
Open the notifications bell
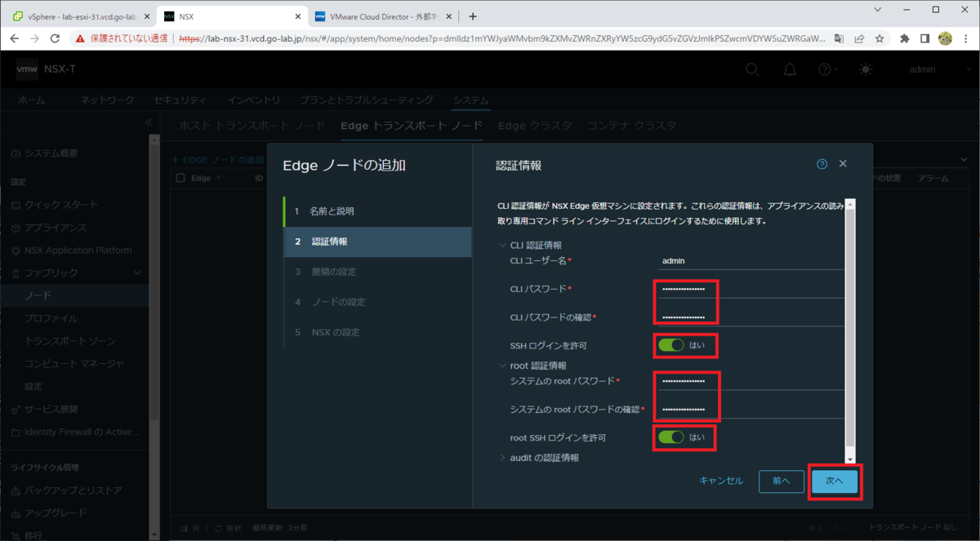tap(790, 70)
